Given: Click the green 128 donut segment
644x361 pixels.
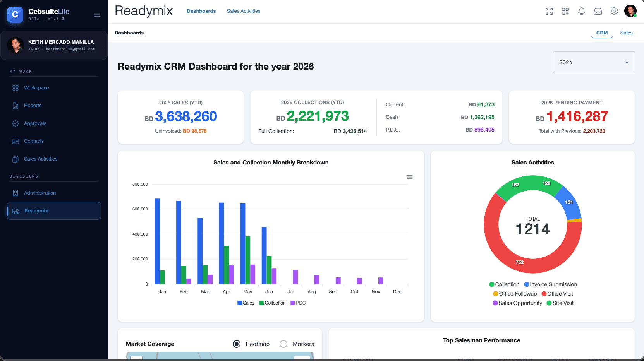Looking at the screenshot, I should coord(547,183).
